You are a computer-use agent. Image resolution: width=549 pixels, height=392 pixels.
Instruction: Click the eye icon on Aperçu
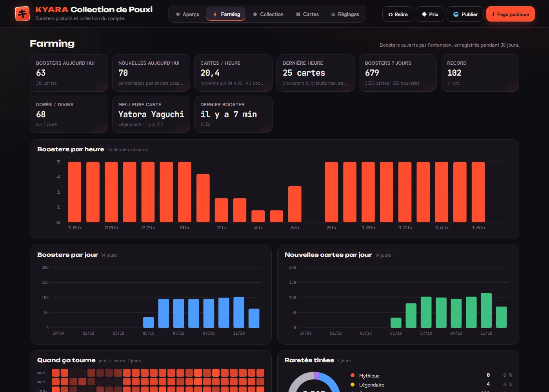tap(178, 14)
